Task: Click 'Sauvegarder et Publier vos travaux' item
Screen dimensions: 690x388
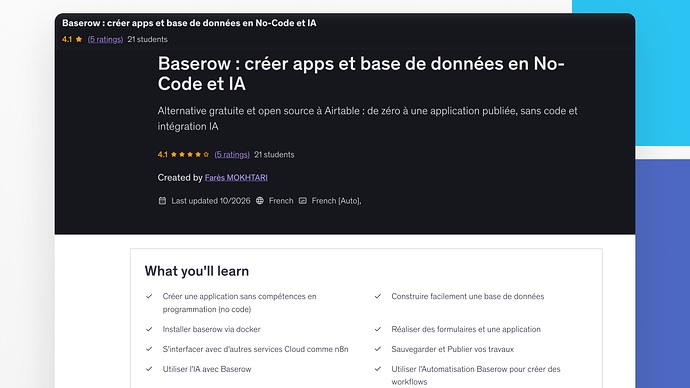Action: [453, 349]
